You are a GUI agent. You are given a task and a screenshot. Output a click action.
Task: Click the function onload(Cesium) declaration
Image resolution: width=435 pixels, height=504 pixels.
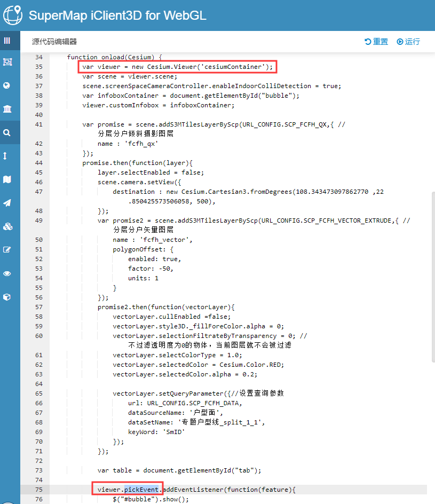[114, 57]
